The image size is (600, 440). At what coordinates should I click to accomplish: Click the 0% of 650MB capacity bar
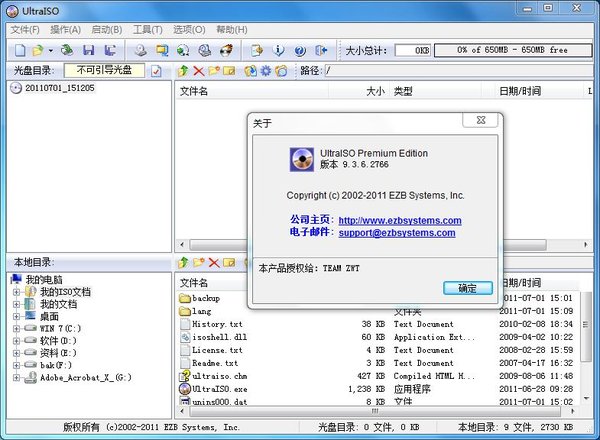point(513,50)
